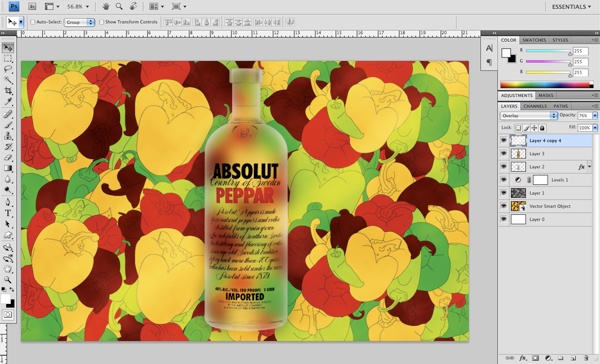Viewport: 600px width, 364px height.
Task: Select the Brush tool
Action: (x=8, y=125)
